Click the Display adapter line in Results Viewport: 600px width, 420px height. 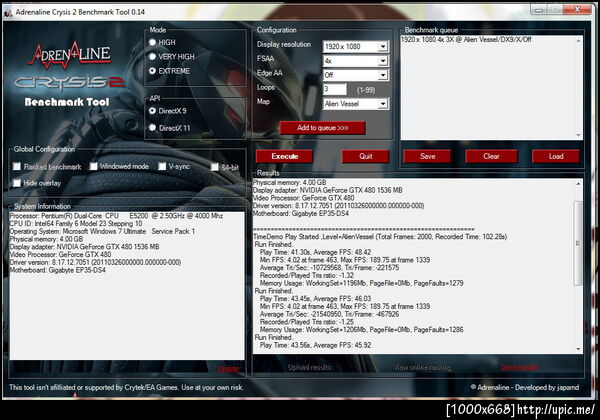(328, 190)
